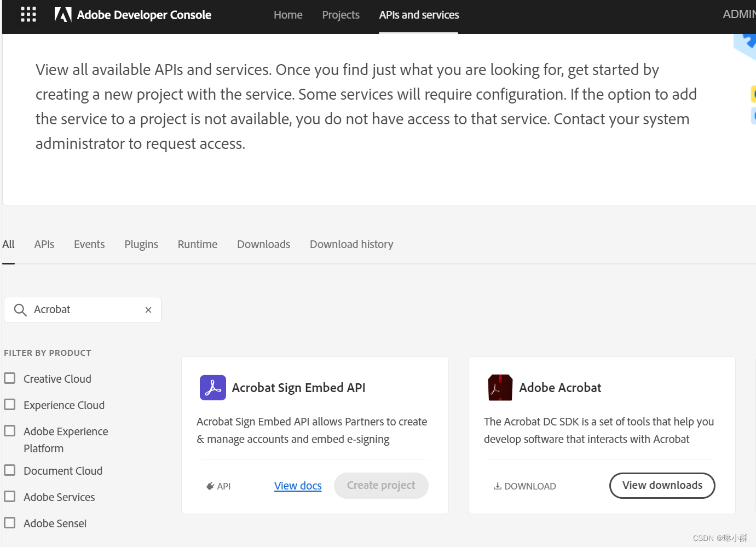Open the Download history tab
This screenshot has height=547, width=756.
[x=351, y=244]
